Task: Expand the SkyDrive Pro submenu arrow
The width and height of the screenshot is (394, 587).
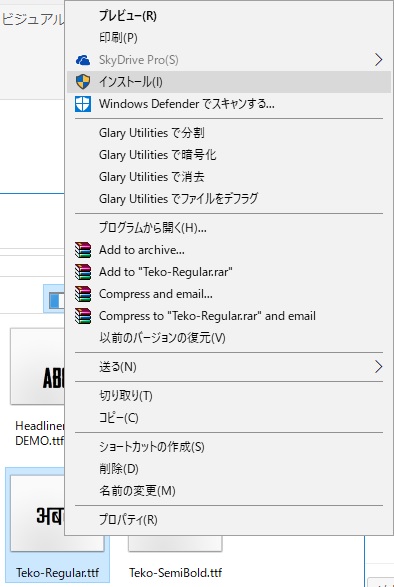Action: [379, 60]
